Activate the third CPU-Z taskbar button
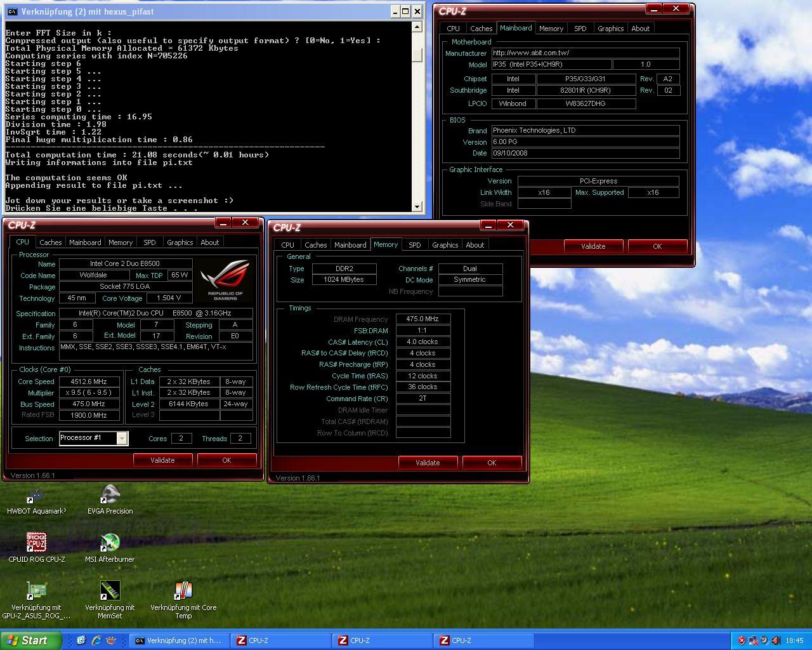The width and height of the screenshot is (812, 650). pos(483,640)
